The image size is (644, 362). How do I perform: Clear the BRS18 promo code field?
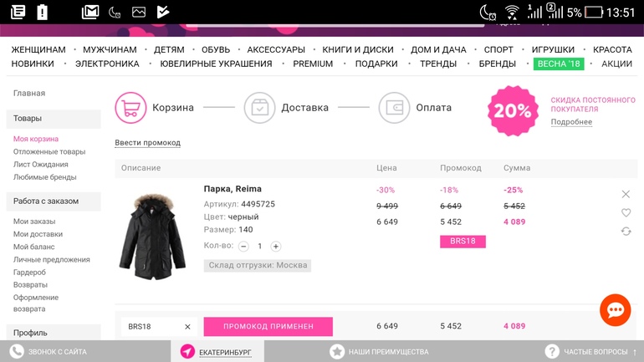click(x=187, y=327)
